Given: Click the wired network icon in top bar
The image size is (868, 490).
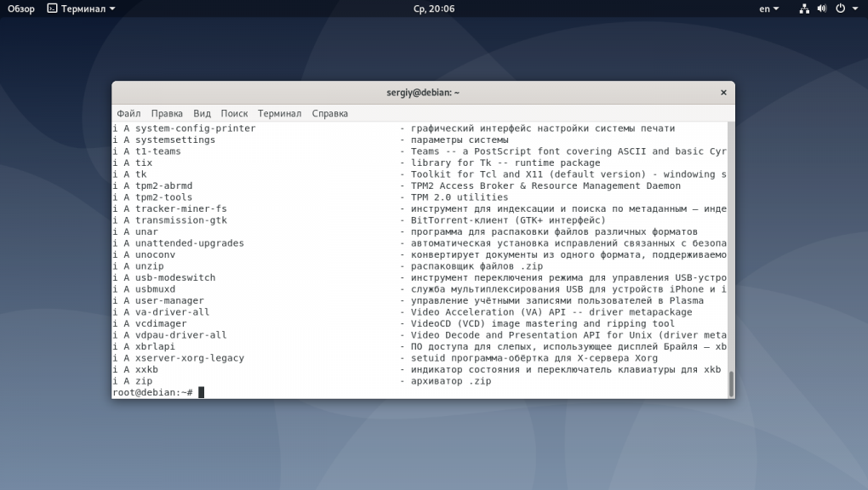Looking at the screenshot, I should coord(805,9).
